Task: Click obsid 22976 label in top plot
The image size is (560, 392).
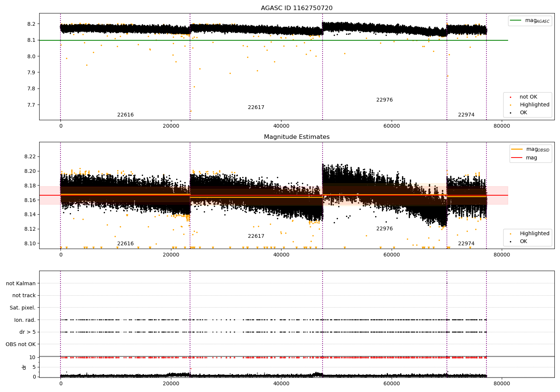Action: (385, 100)
